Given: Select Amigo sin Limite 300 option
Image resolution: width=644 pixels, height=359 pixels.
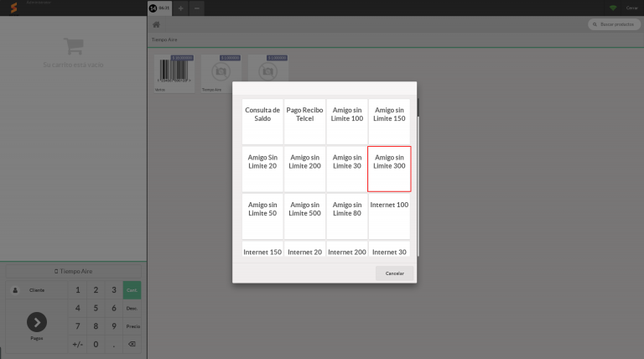Looking at the screenshot, I should click(389, 169).
